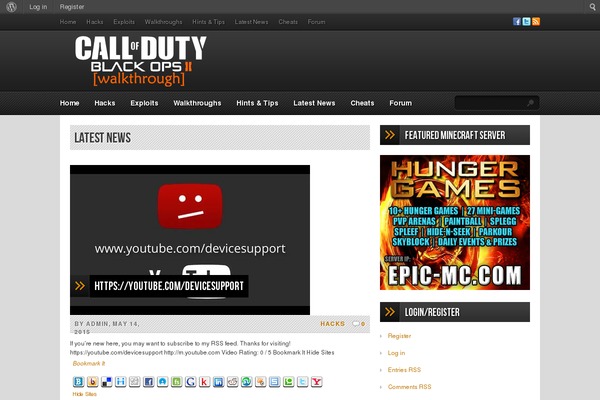The height and width of the screenshot is (400, 600).
Task: Click Walkthroughs in the small top menu
Action: pyautogui.click(x=163, y=22)
